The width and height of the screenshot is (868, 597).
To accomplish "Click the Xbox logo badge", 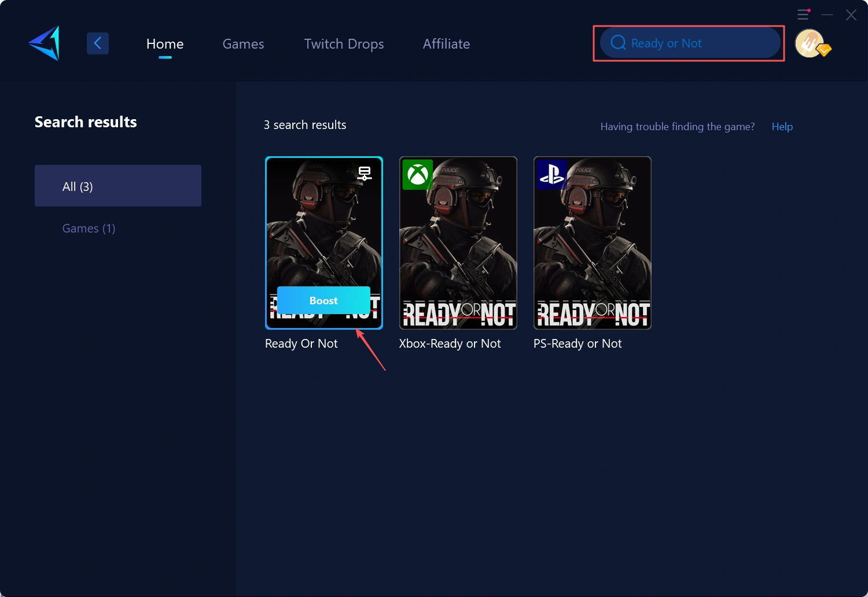I will [x=418, y=175].
